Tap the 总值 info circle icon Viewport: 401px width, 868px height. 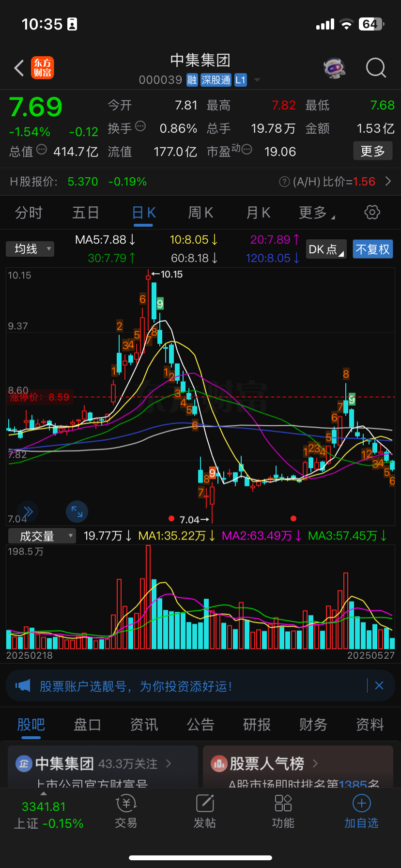[42, 150]
